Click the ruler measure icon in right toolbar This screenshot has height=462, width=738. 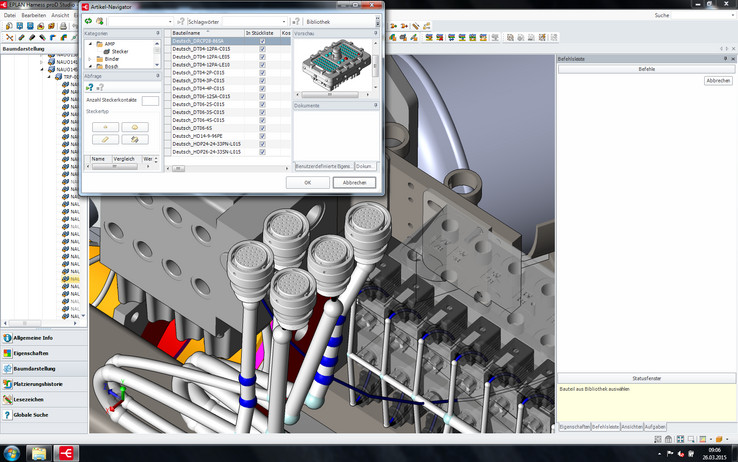pyautogui.click(x=416, y=26)
